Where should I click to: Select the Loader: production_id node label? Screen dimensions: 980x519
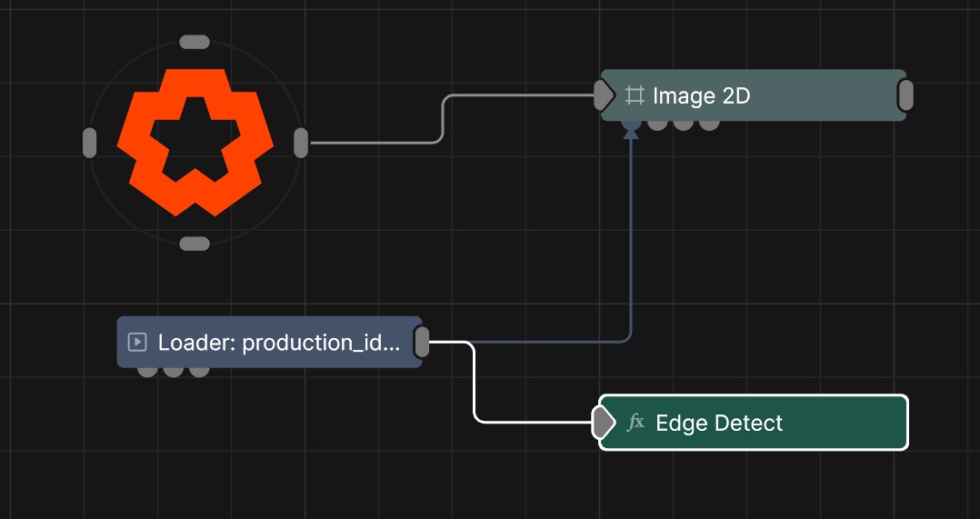click(278, 343)
